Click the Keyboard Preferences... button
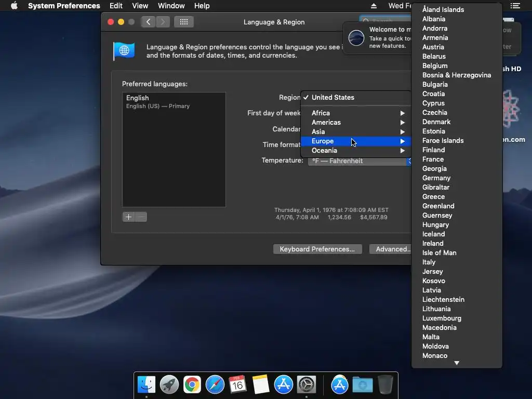The image size is (532, 399). coord(317,249)
